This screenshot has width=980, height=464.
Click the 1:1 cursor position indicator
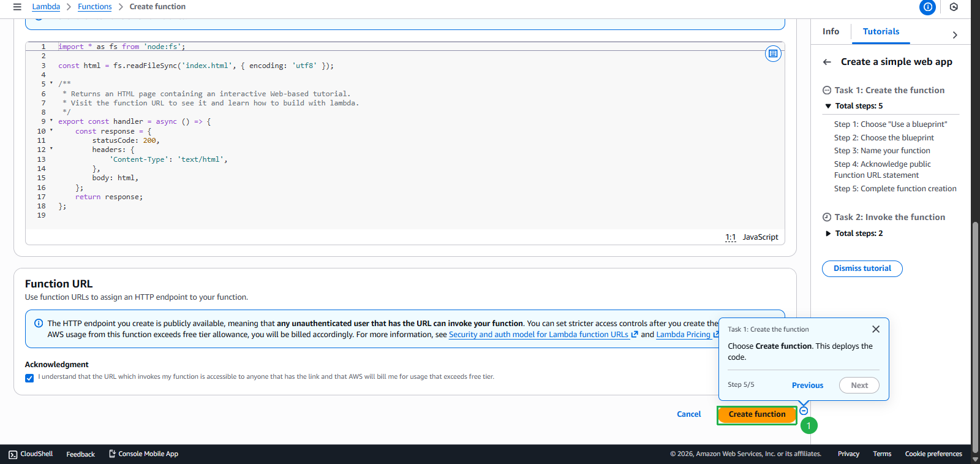coord(730,237)
